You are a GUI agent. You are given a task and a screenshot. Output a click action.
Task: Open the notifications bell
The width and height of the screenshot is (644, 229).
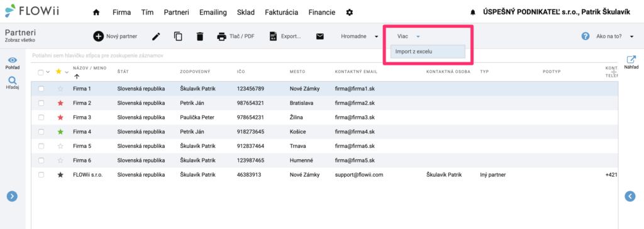tap(473, 13)
